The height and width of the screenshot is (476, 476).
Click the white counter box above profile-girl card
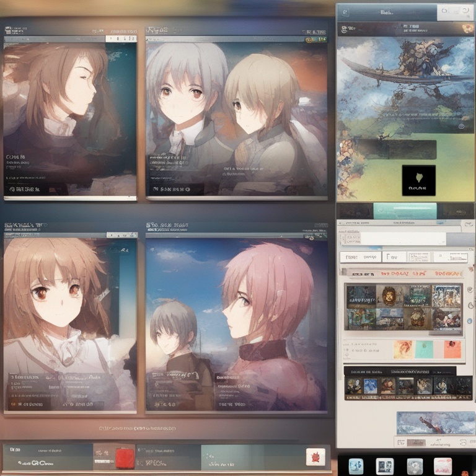click(x=121, y=38)
